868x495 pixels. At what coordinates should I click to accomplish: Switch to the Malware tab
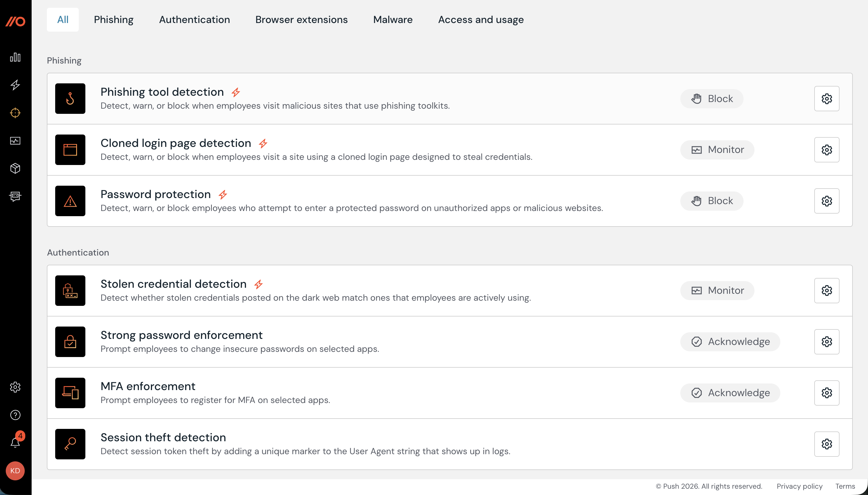tap(392, 19)
